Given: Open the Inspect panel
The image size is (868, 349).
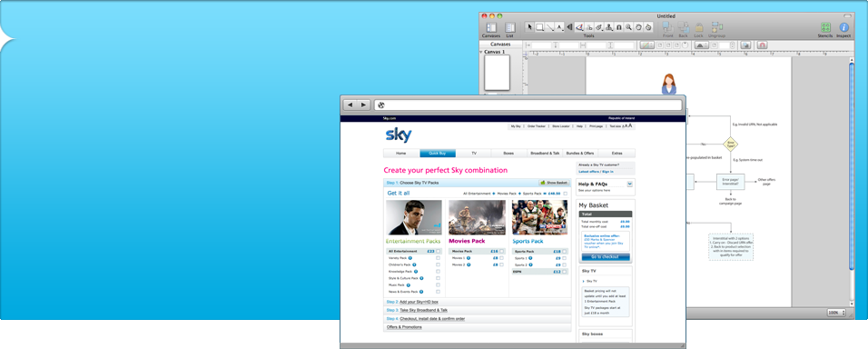Looking at the screenshot, I should click(x=843, y=27).
